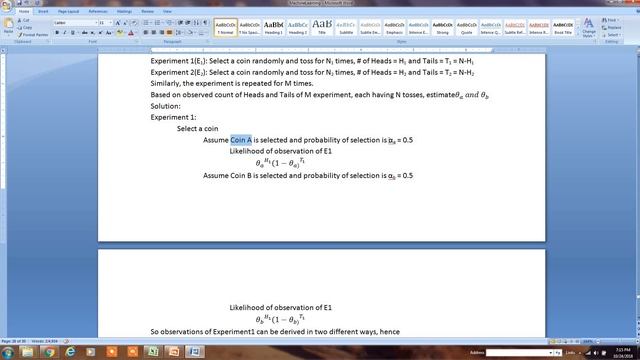Apply the Normal style
This screenshot has width=640, height=360.
click(x=226, y=28)
